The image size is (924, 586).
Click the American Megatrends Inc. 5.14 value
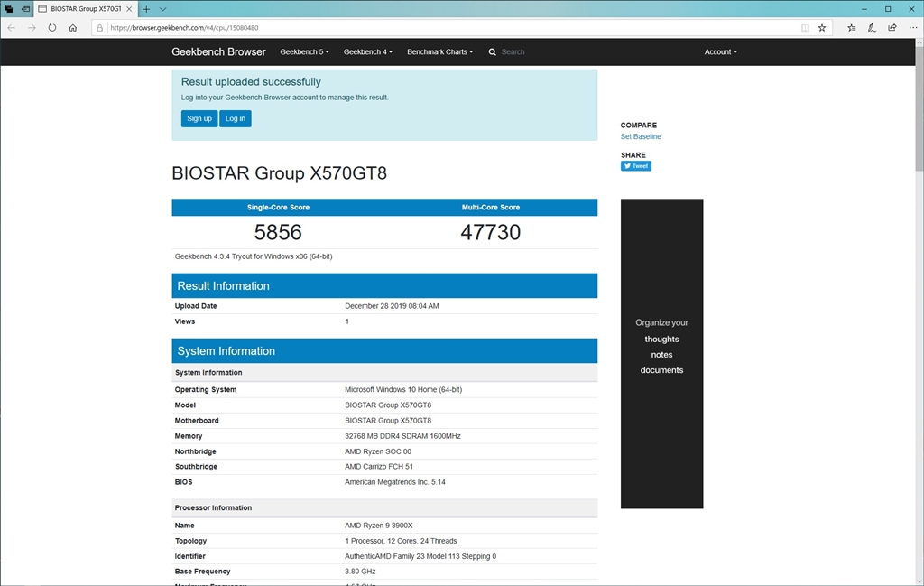pos(395,481)
